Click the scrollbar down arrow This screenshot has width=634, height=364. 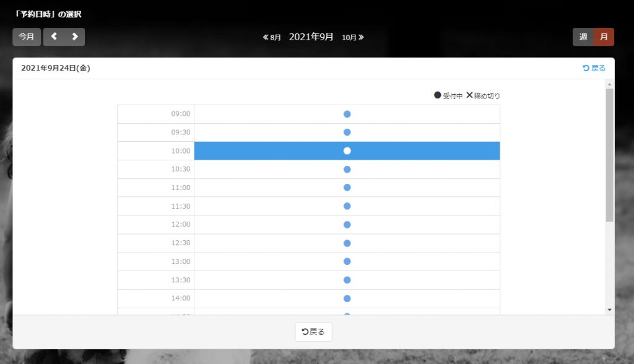tap(609, 309)
